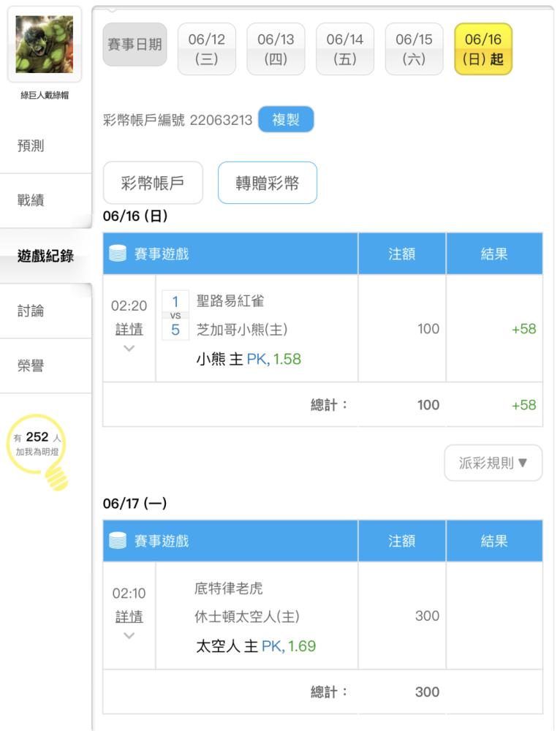Viewport: 560px width, 731px height.
Task: Click the 轉贈彩幣 button
Action: tap(267, 183)
